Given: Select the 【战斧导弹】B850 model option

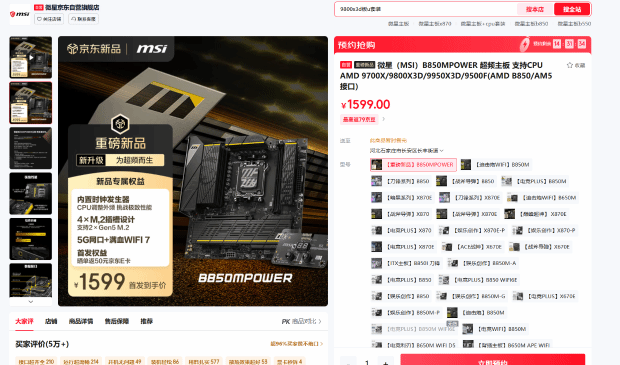Looking at the screenshot, I should pyautogui.click(x=466, y=181).
